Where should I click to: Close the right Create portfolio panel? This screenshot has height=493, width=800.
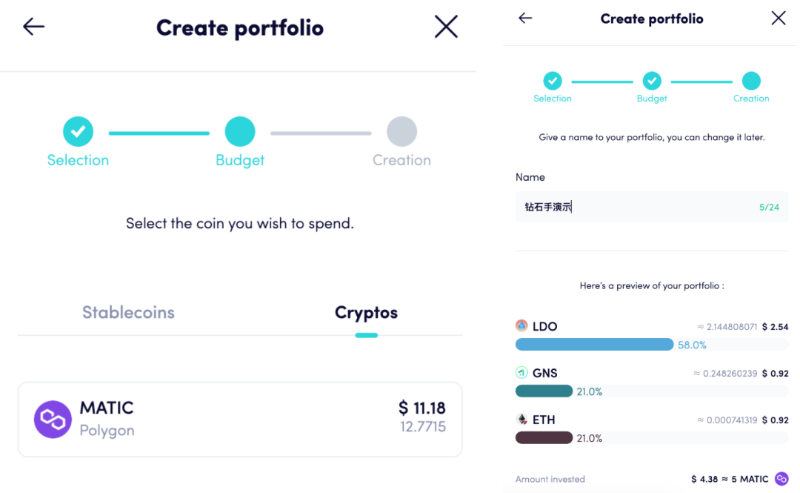click(x=778, y=18)
